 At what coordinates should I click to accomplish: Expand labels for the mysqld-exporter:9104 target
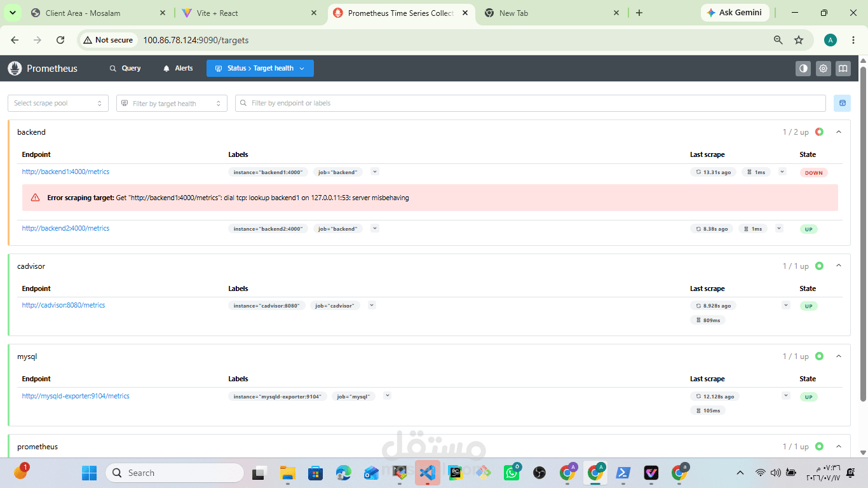click(x=387, y=396)
